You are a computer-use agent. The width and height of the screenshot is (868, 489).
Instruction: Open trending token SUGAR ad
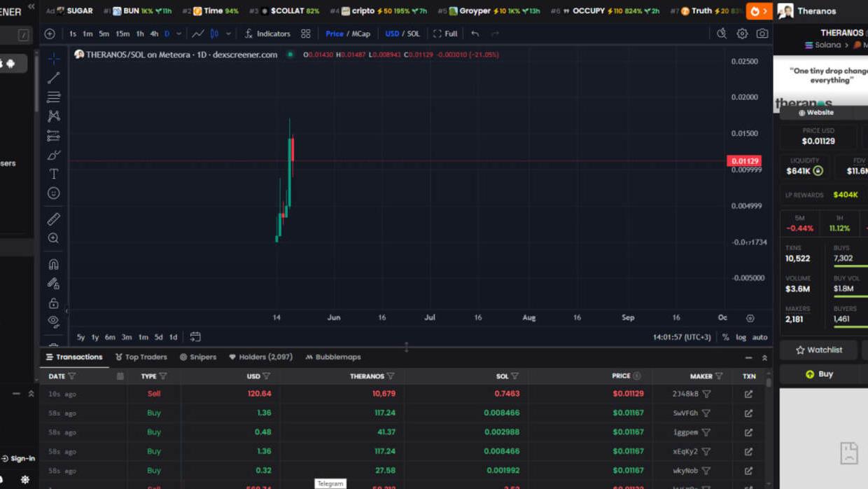click(x=69, y=11)
